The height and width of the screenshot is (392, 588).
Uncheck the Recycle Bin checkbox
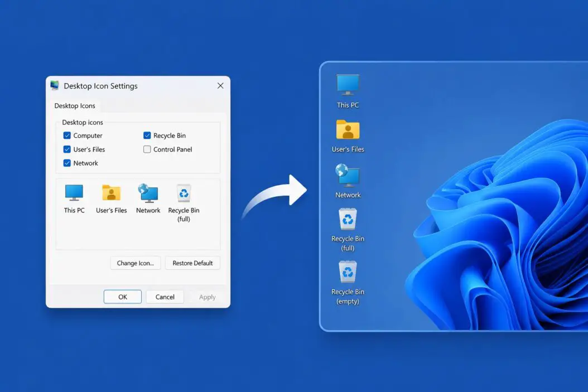[x=147, y=135]
